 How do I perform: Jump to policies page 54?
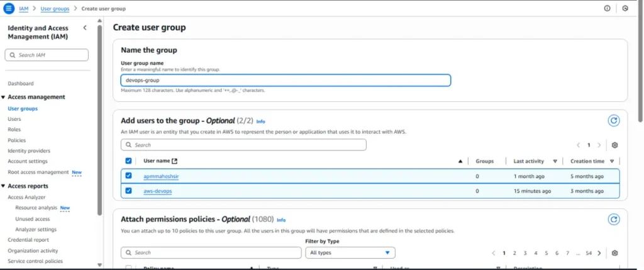pos(589,253)
